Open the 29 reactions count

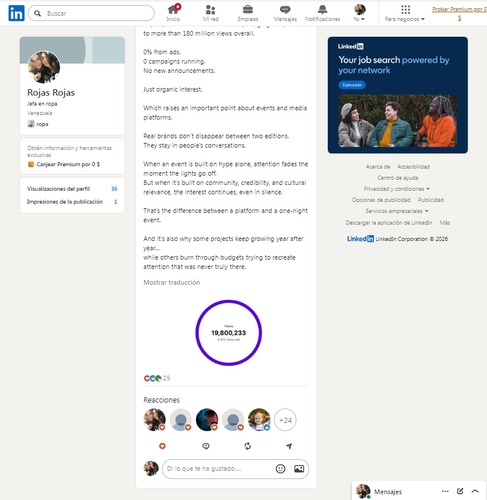157,378
